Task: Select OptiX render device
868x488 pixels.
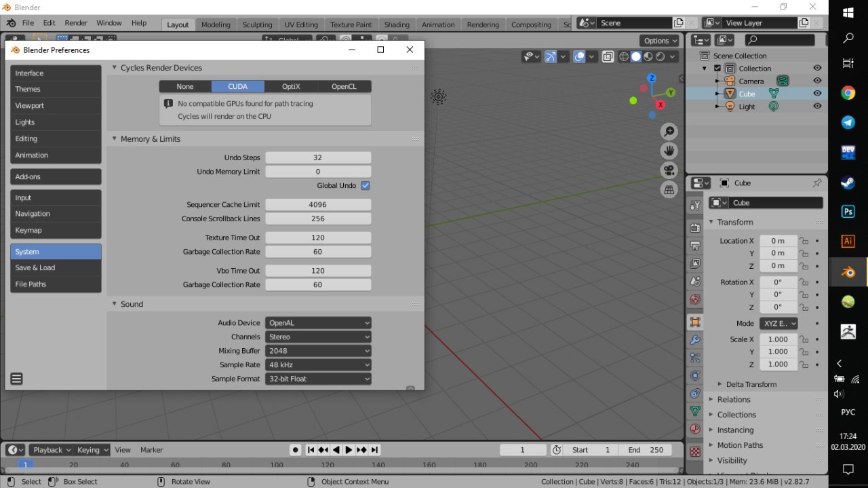Action: click(x=291, y=86)
